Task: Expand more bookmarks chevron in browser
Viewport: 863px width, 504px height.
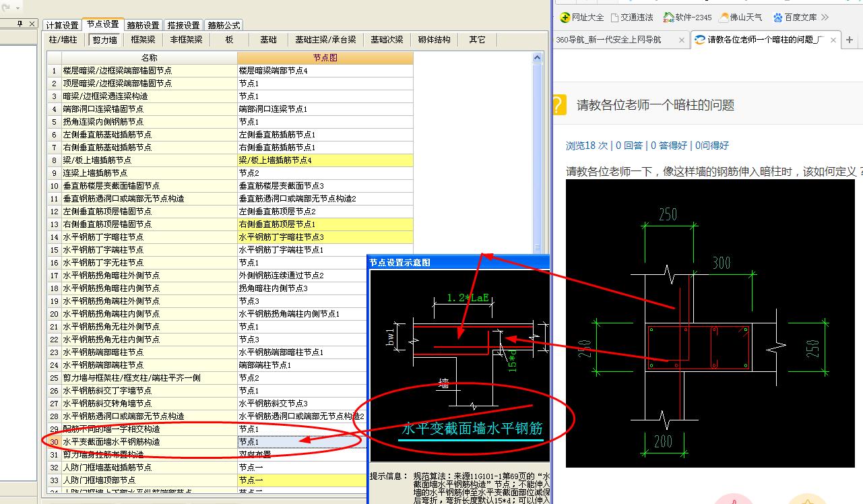Action: click(x=825, y=17)
